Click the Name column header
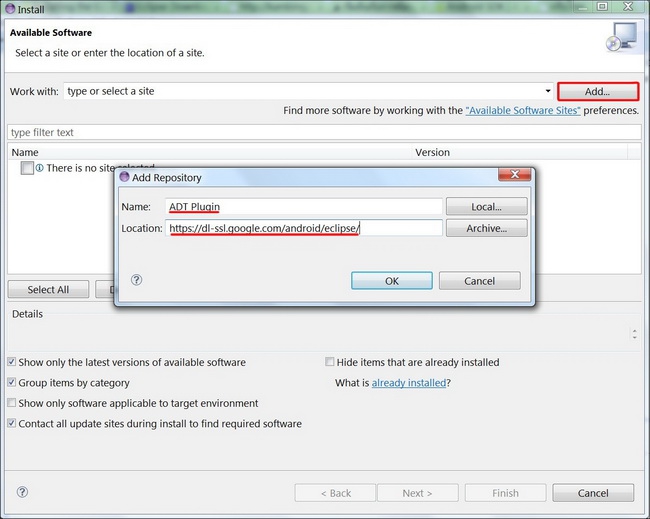The height and width of the screenshot is (519, 650). click(210, 152)
